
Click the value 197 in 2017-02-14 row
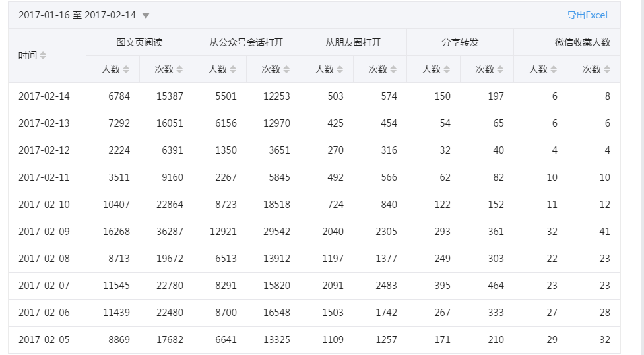[496, 96]
